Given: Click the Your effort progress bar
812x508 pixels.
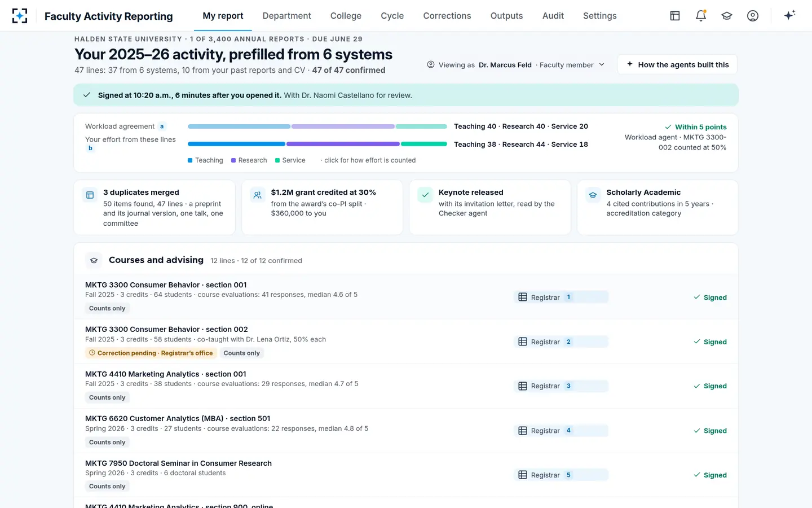Looking at the screenshot, I should click(317, 144).
